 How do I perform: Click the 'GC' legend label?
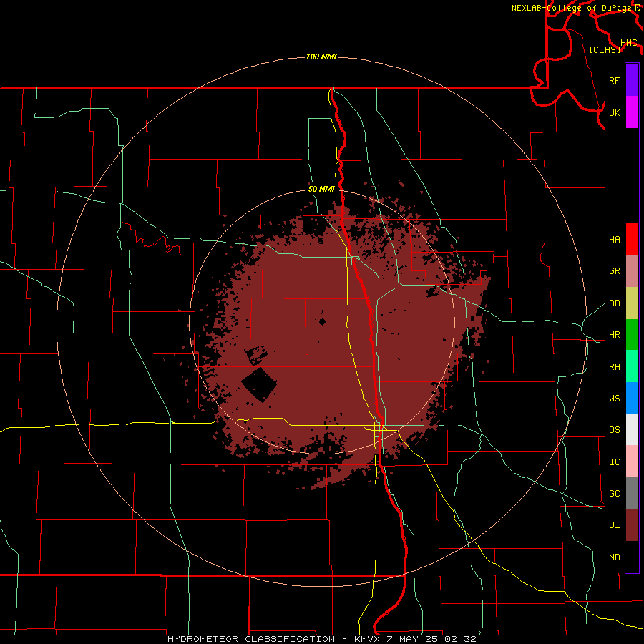click(x=614, y=494)
